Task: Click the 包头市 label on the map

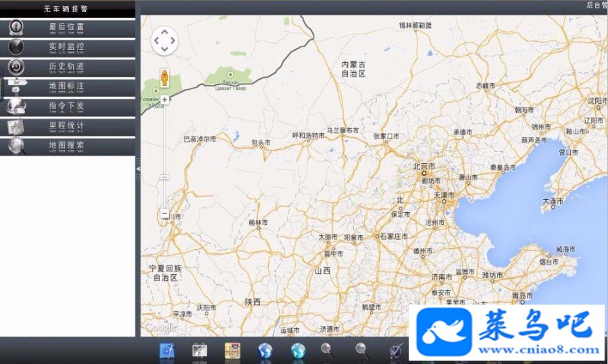Action: tap(261, 142)
